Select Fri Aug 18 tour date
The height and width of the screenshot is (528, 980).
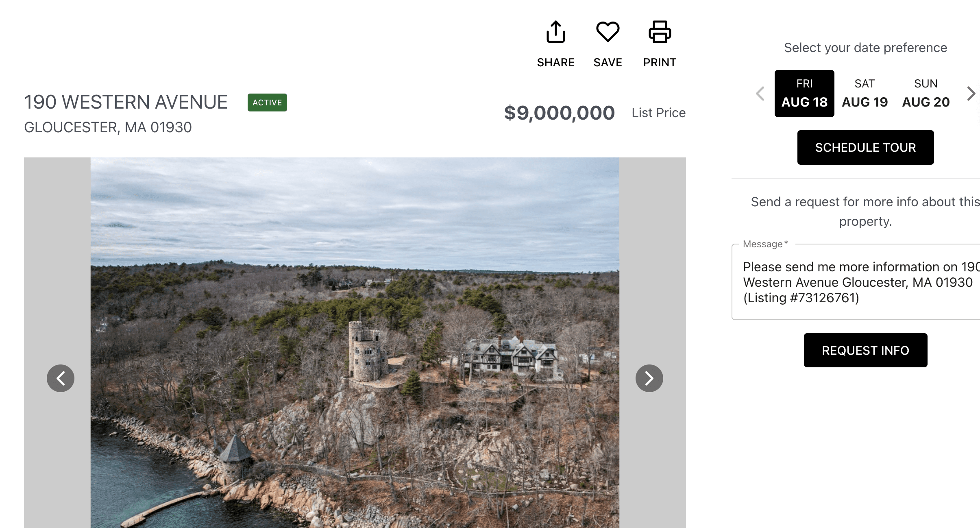(804, 94)
